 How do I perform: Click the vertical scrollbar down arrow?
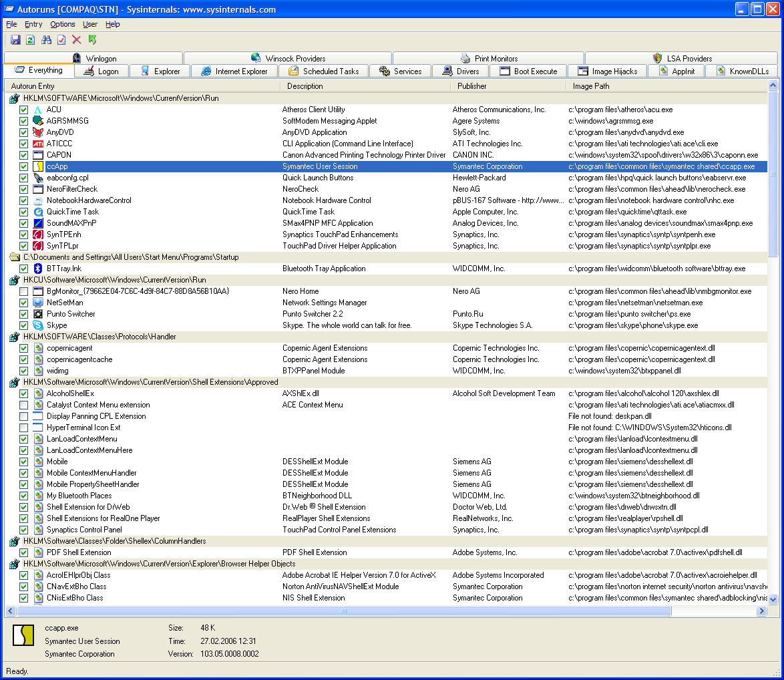[x=773, y=599]
